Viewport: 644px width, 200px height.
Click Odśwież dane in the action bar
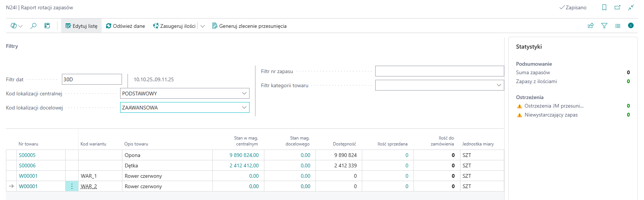tap(125, 26)
